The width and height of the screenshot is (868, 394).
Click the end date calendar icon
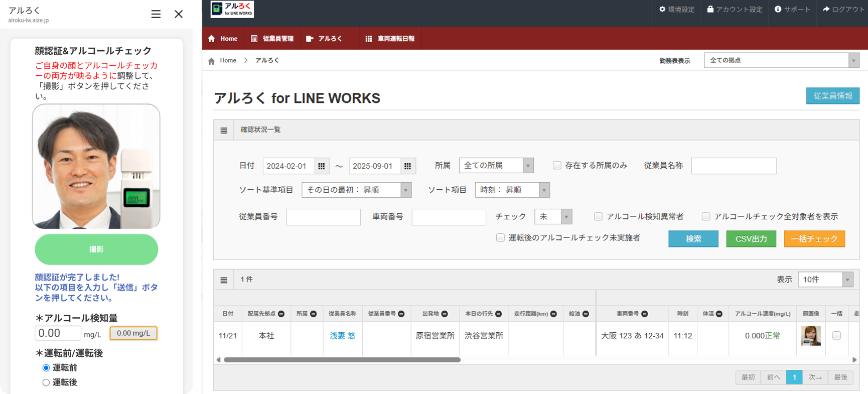click(x=407, y=166)
